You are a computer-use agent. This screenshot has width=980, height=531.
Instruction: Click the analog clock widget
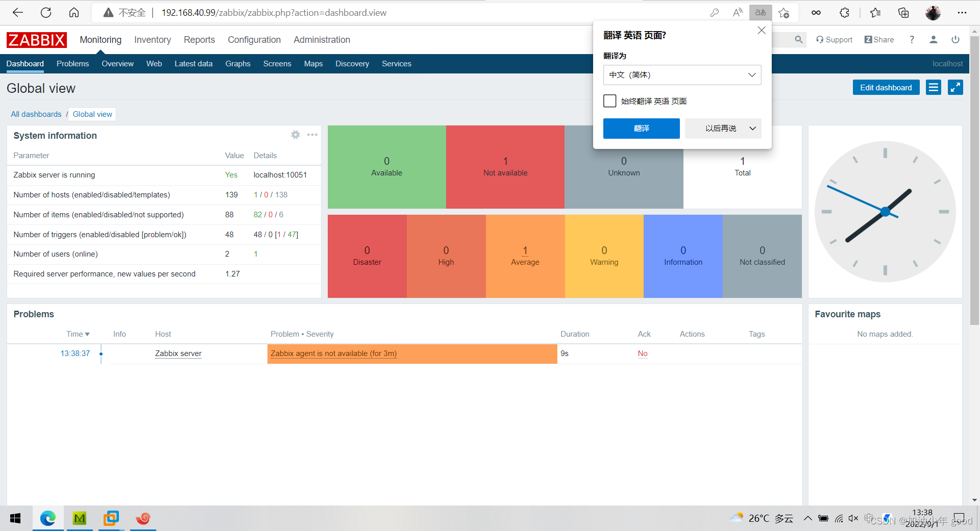coord(885,211)
